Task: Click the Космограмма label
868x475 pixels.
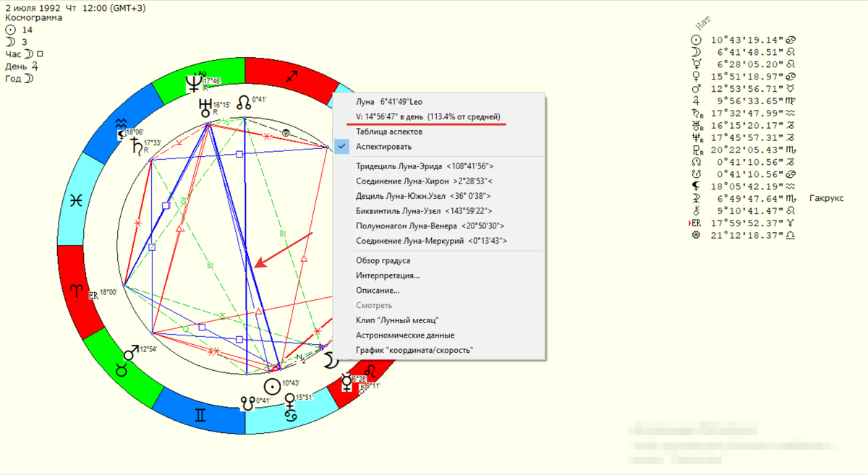Action: pos(33,17)
